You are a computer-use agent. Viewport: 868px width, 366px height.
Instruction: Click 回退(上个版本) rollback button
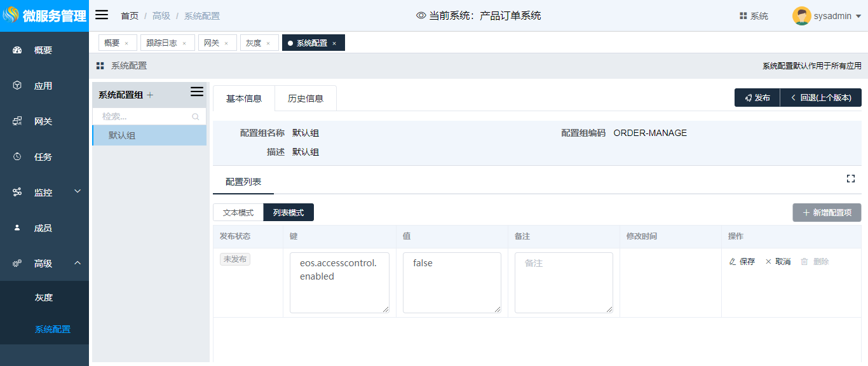[820, 98]
